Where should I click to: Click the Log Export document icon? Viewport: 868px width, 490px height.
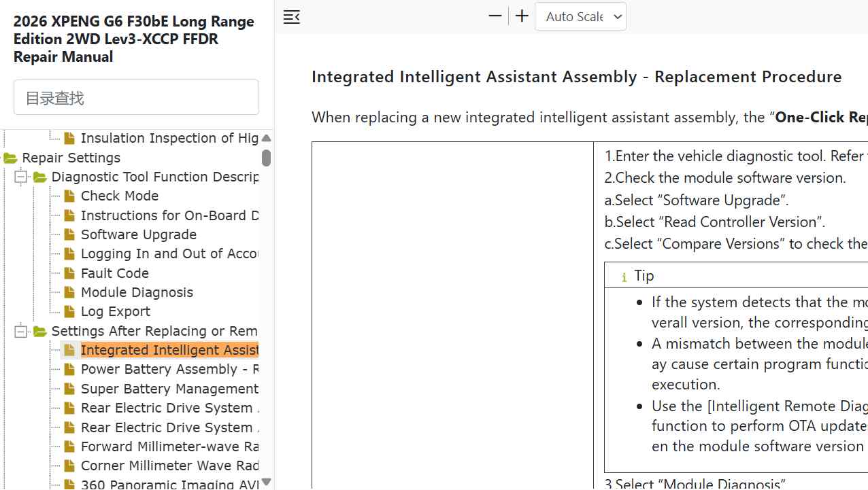69,311
